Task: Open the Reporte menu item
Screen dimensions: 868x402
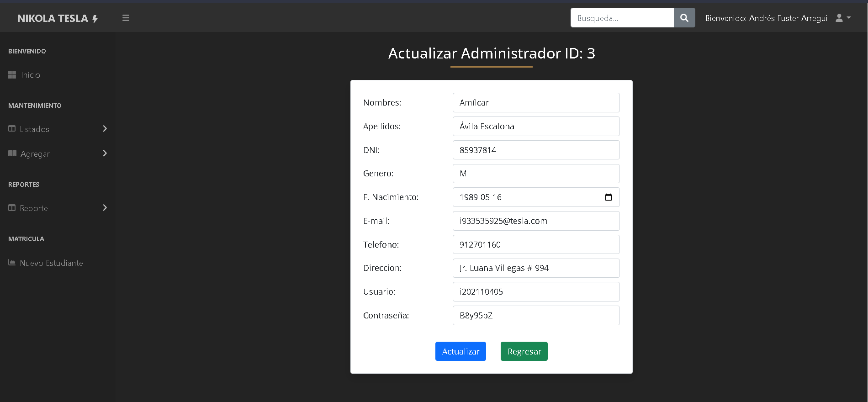Action: coord(58,208)
